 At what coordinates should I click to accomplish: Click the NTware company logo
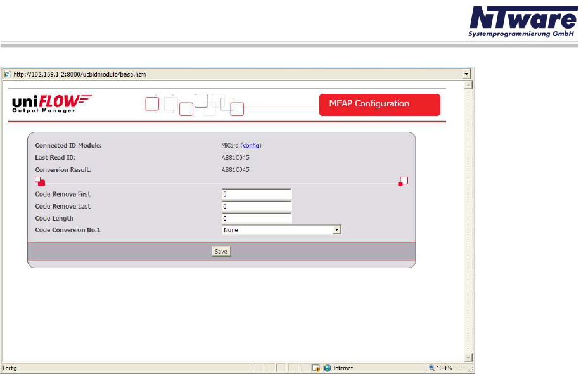point(523,21)
